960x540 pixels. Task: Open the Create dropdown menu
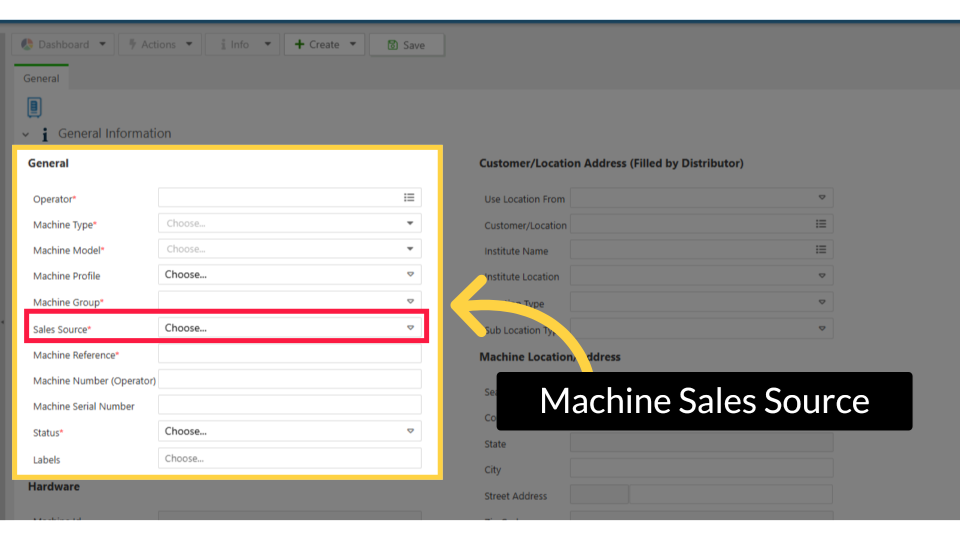pos(324,45)
